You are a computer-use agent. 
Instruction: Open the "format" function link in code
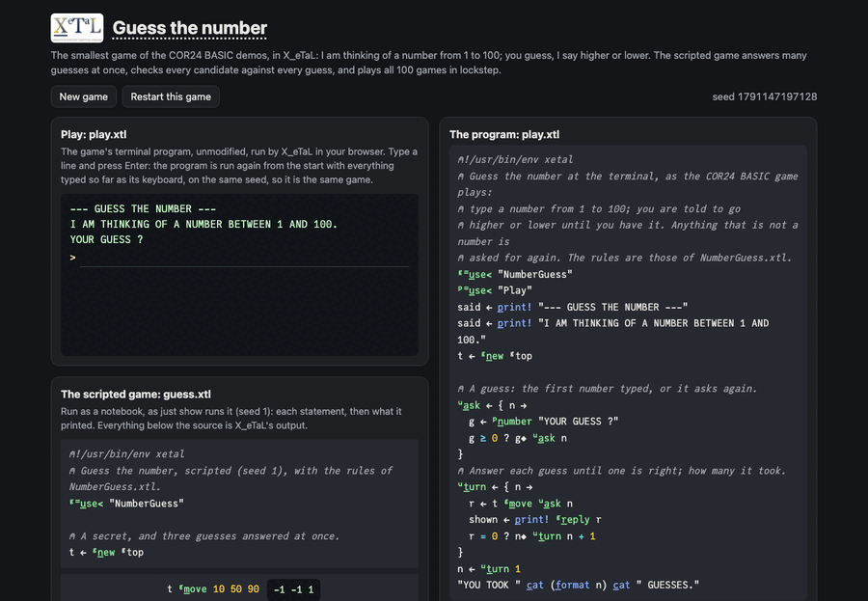coord(573,585)
